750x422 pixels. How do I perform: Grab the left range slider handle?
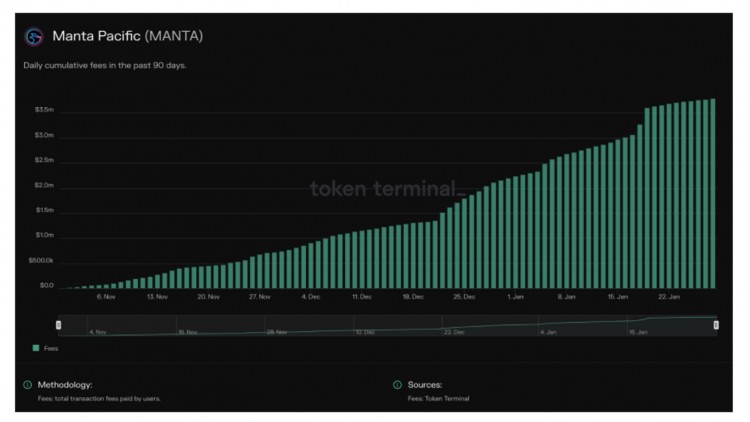click(58, 325)
